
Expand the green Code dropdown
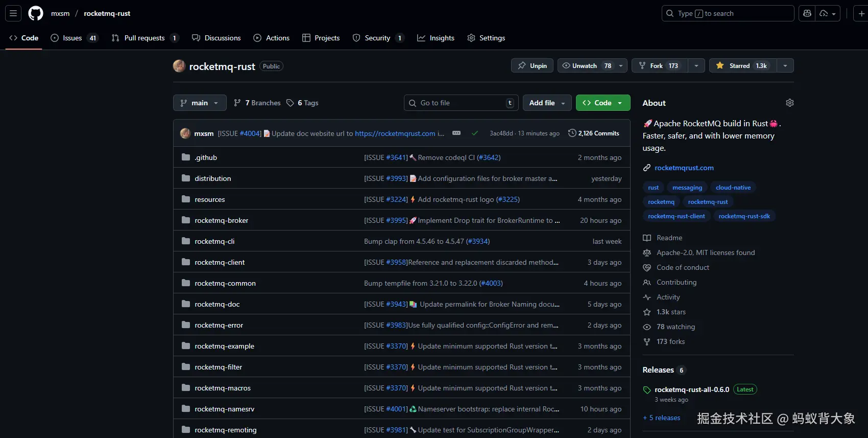(603, 103)
